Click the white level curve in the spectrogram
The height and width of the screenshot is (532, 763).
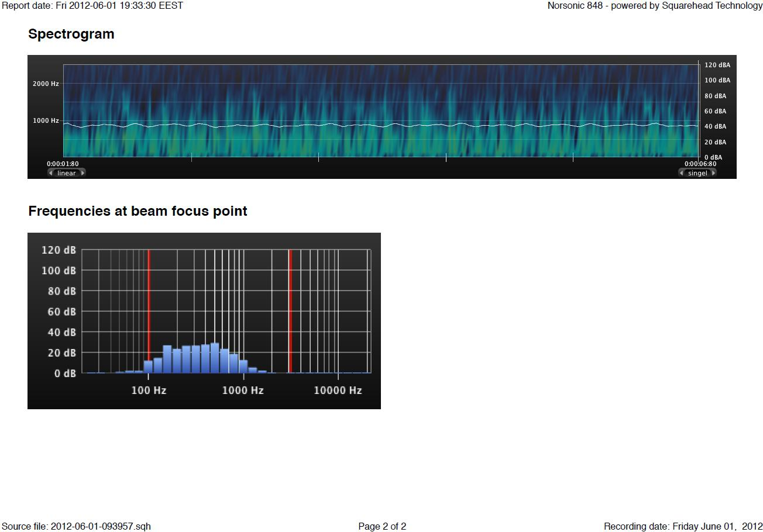tap(381, 125)
